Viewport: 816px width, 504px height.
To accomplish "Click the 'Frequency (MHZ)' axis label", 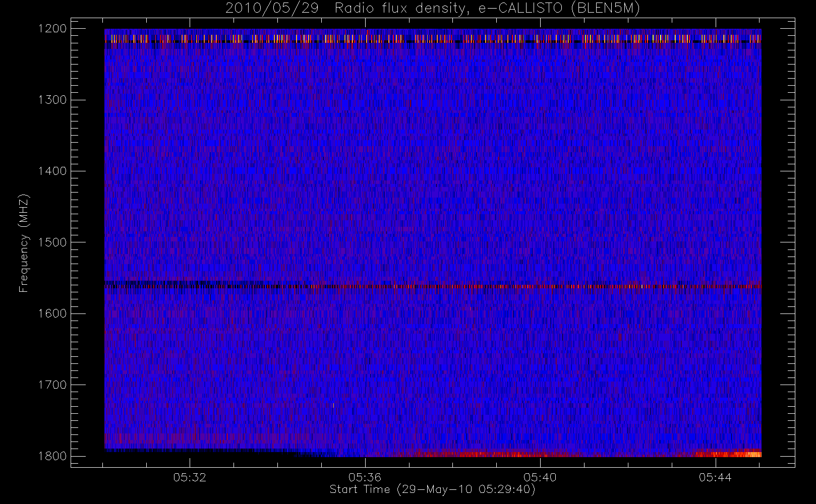I will 24,243.
